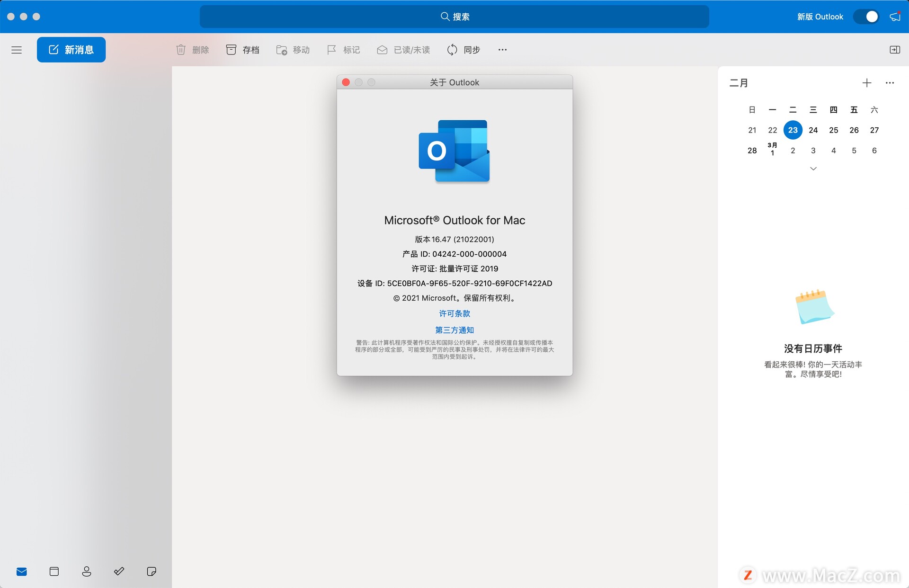Click the Archive (存档) toolbar icon
The width and height of the screenshot is (909, 588).
point(231,50)
